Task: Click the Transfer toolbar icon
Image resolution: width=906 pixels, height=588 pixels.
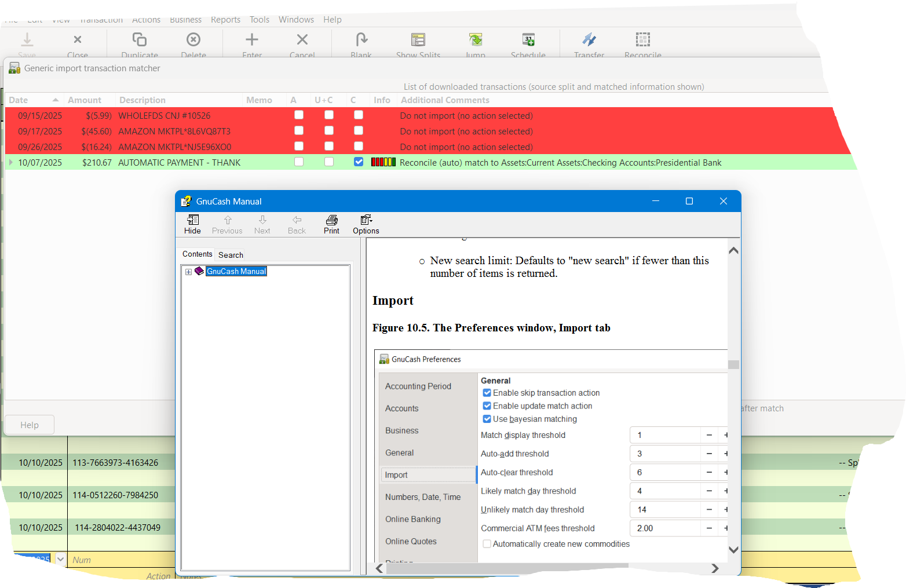Action: click(x=589, y=40)
